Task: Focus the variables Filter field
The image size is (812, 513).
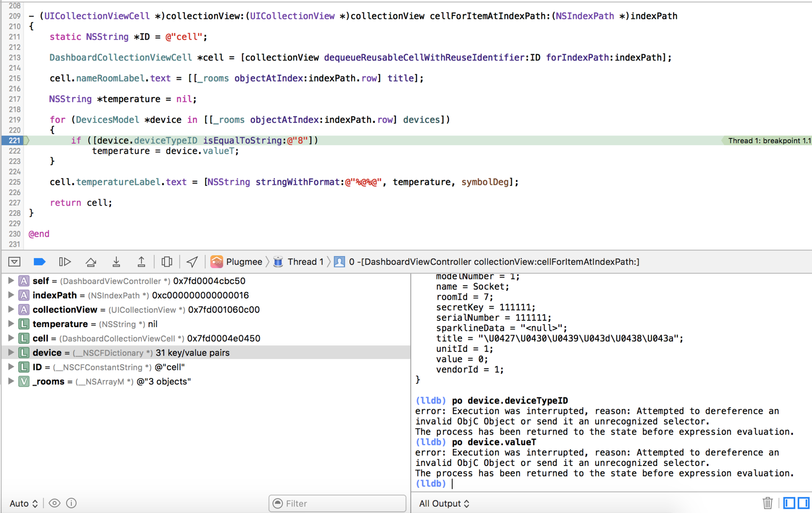Action: [x=337, y=503]
